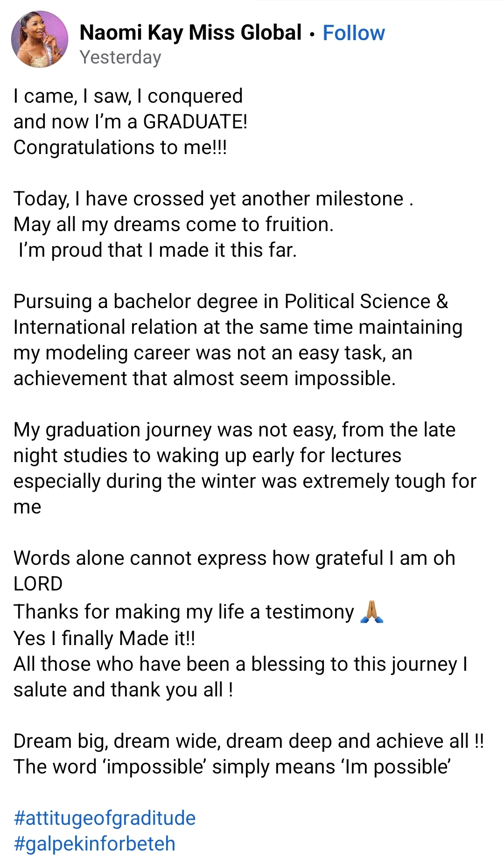Open Naomi Kay's profile picture
The image size is (504, 857).
click(40, 40)
